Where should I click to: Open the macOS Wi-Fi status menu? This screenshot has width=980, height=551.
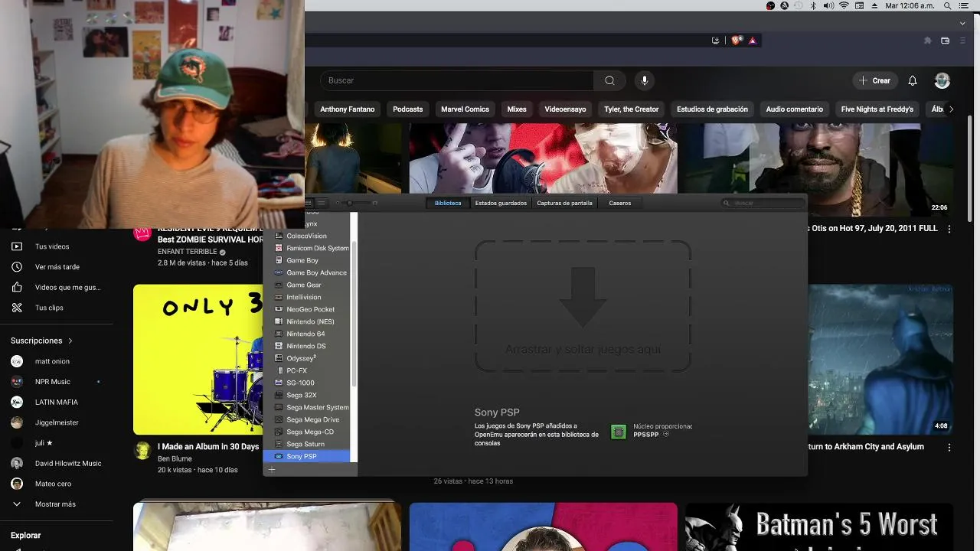pyautogui.click(x=844, y=5)
